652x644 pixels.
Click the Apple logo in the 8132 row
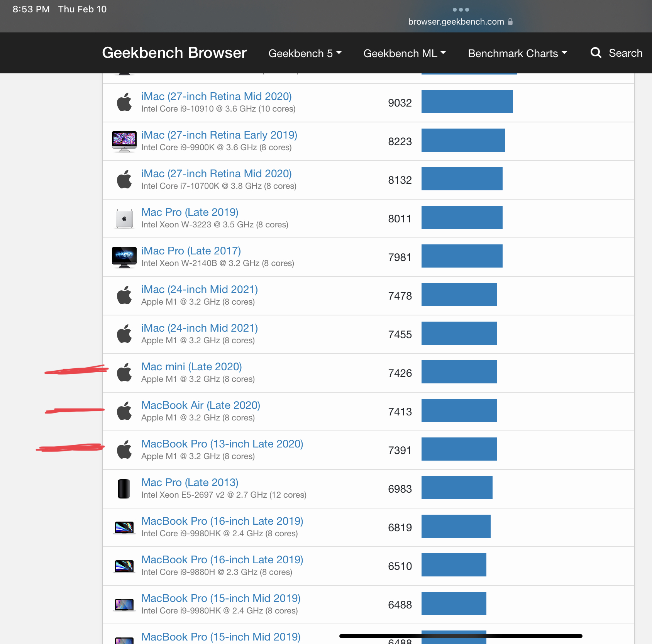124,180
